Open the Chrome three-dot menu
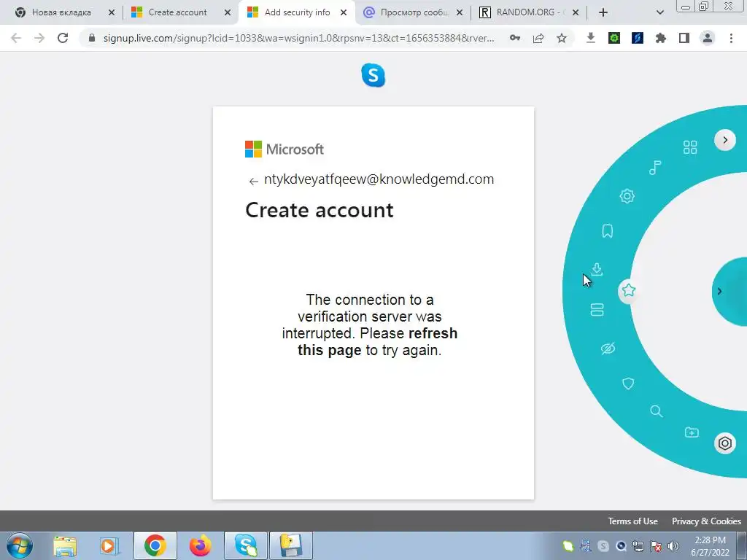Viewport: 747px width, 560px height. (731, 38)
